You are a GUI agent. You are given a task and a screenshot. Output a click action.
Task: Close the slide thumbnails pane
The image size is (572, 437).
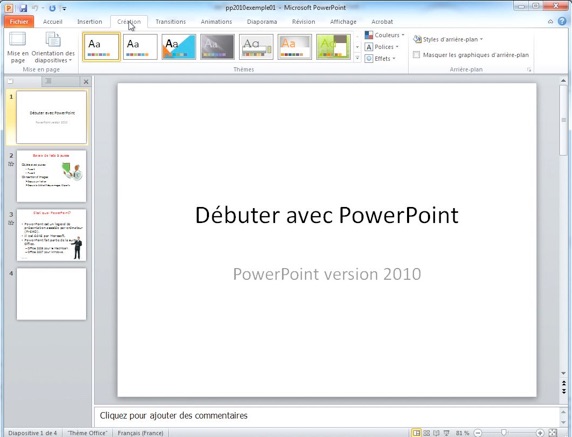click(x=86, y=82)
